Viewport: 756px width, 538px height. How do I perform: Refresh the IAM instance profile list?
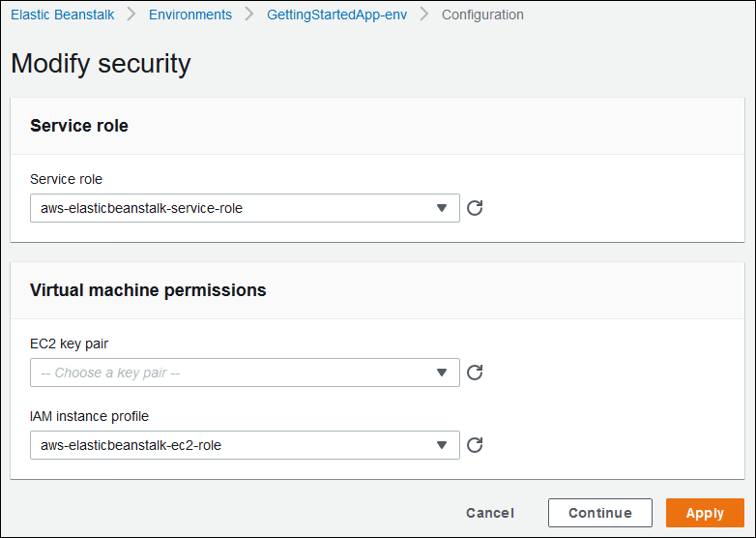[x=475, y=445]
